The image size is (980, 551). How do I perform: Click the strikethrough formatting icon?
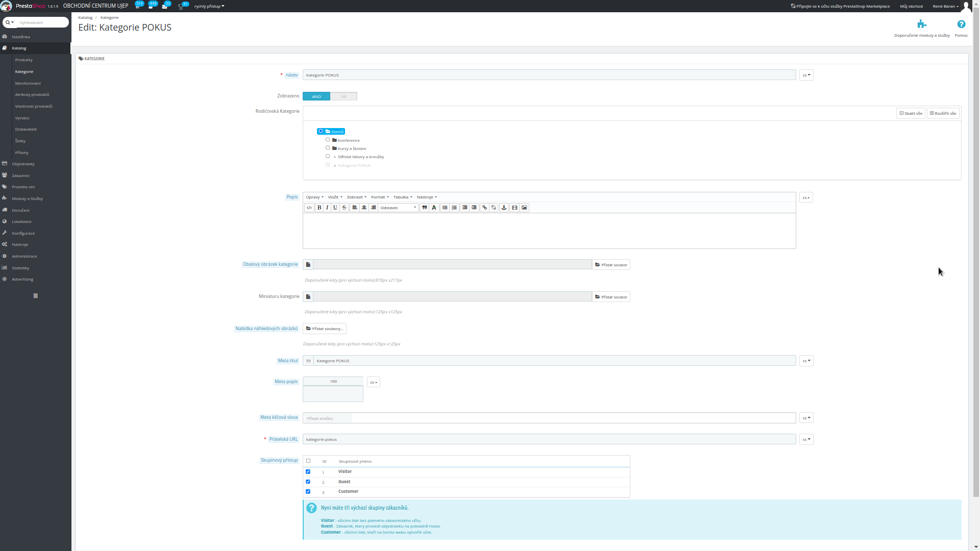(345, 208)
